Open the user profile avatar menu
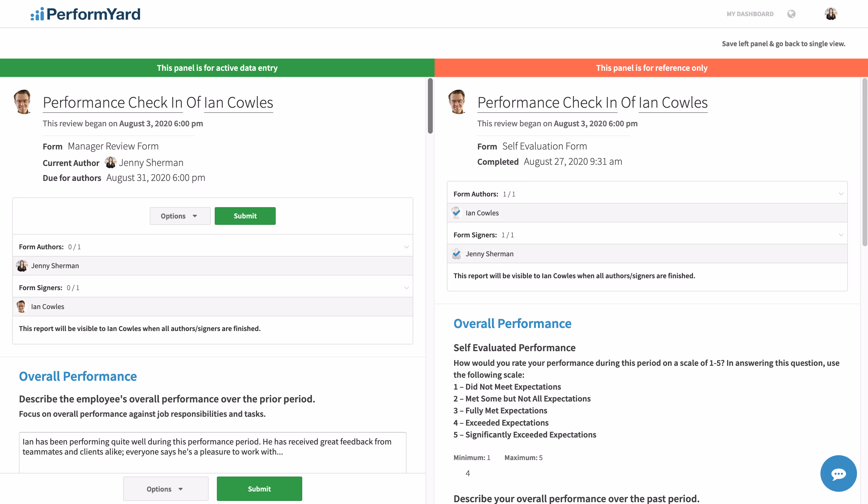This screenshot has width=868, height=504. tap(830, 14)
